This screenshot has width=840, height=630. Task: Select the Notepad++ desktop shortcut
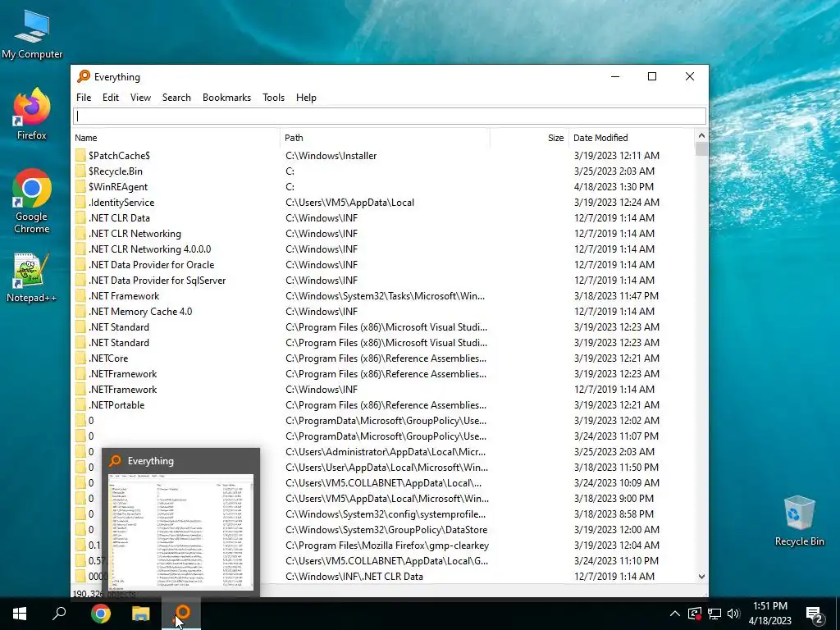coord(32,277)
